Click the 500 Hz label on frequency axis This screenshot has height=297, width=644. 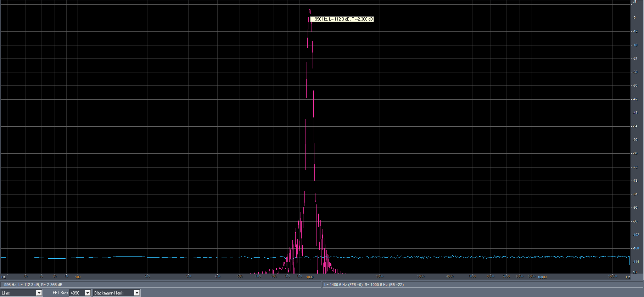[x=240, y=276]
